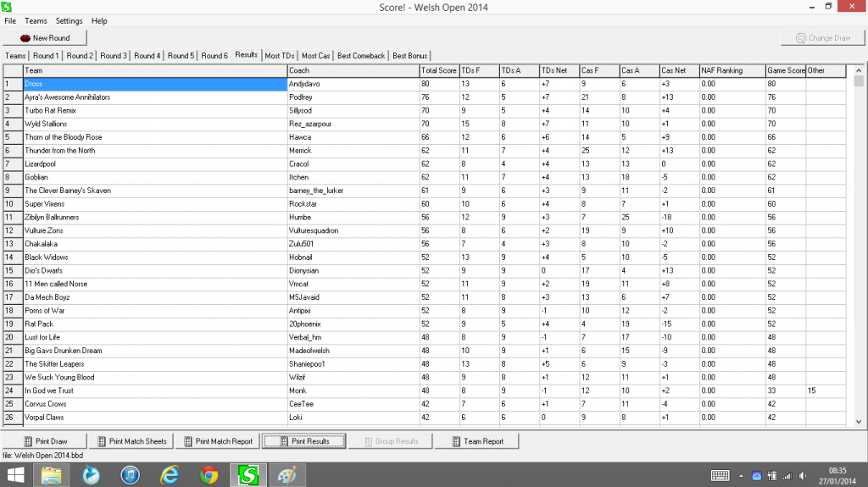Viewport: 868px width, 487px height.
Task: Click the TDs Net column header
Action: click(559, 71)
